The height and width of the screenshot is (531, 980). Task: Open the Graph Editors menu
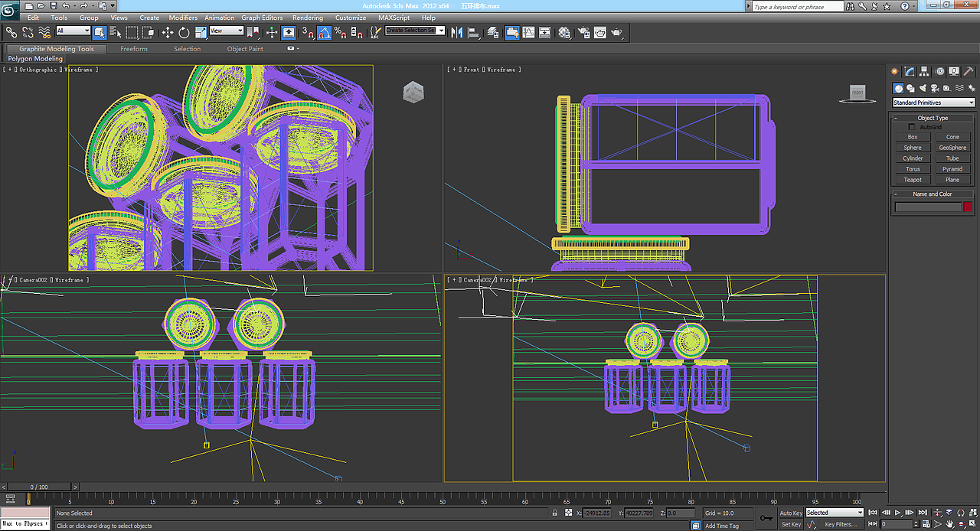(x=262, y=18)
